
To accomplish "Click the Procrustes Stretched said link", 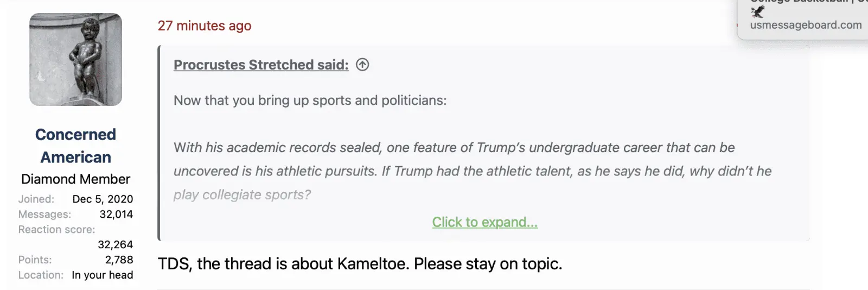I will 261,65.
